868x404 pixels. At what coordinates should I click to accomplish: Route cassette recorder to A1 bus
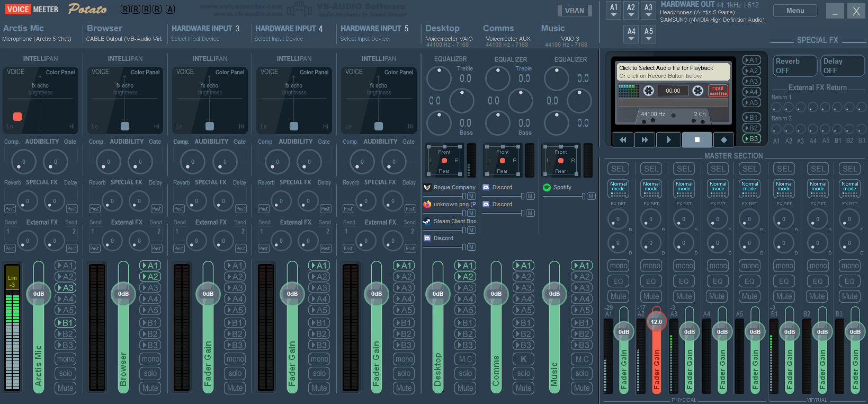pyautogui.click(x=751, y=60)
